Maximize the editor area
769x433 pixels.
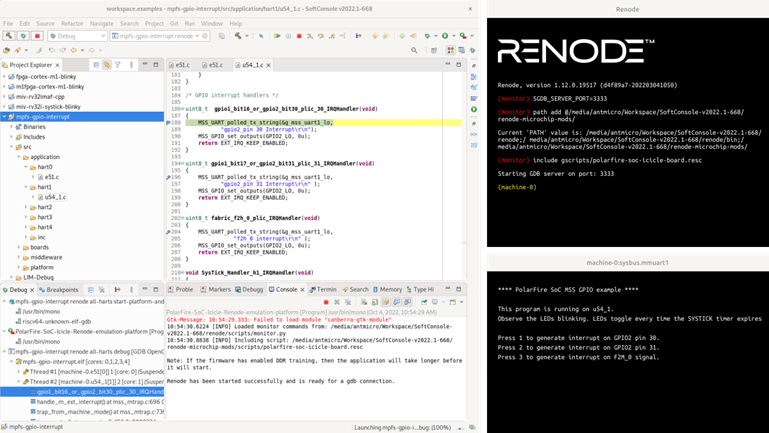point(459,65)
